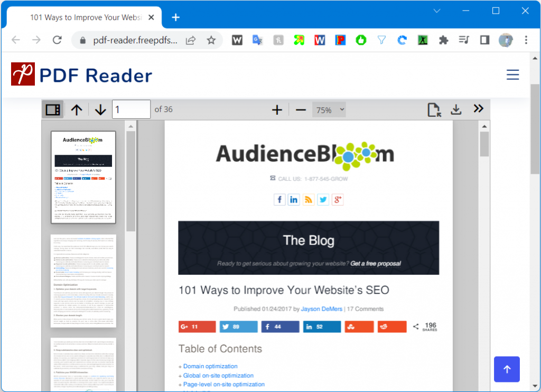Image resolution: width=541 pixels, height=392 pixels.
Task: Click the PDF viewer vertical scrollbar thumb
Action: [484, 144]
